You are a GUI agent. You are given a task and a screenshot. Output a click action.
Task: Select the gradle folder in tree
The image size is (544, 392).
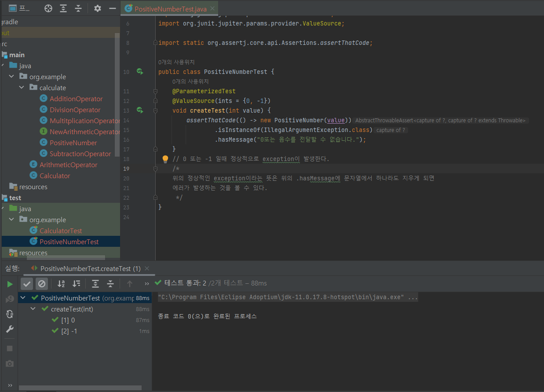coord(9,22)
